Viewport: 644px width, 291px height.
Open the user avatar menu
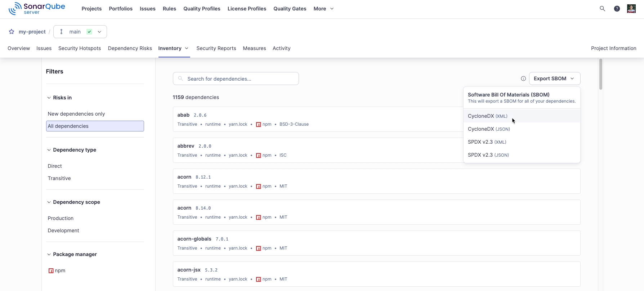[x=631, y=9]
